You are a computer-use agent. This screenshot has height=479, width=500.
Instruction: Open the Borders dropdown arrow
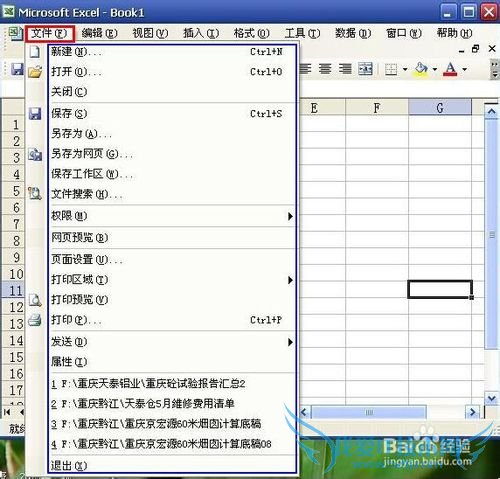(405, 69)
